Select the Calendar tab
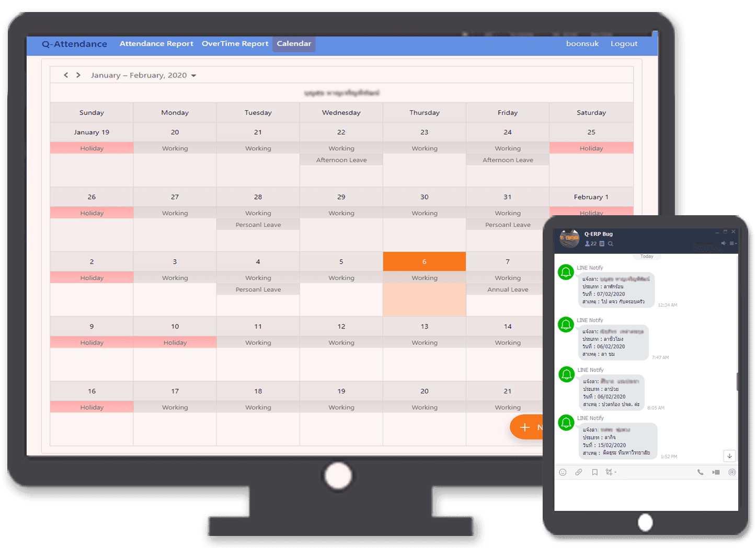Screen dimensions: 756x548 click(294, 44)
